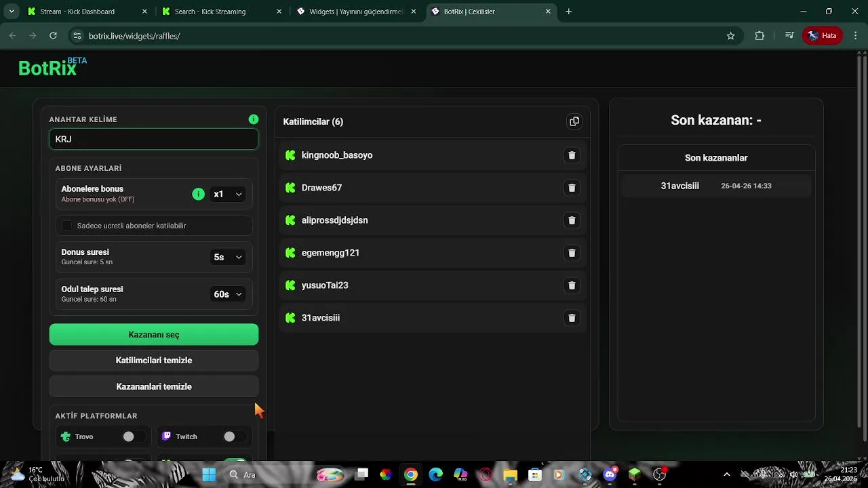The image size is (868, 488).
Task: Click 31avcisiii in Son kazananlar list
Action: (679, 186)
